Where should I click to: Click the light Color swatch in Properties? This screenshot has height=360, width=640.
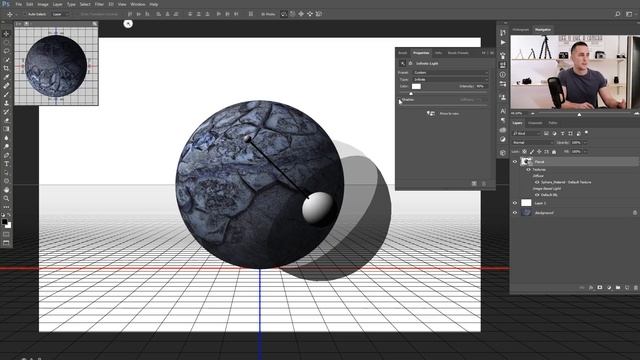pos(416,86)
